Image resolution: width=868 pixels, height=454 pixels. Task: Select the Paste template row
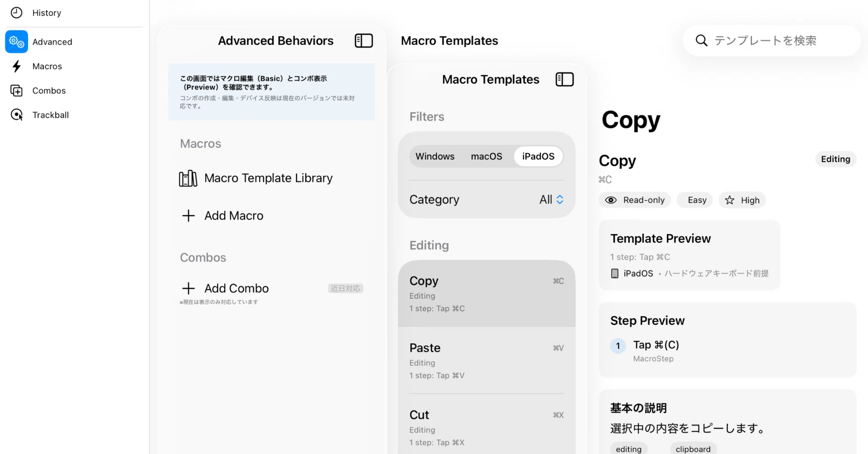(486, 360)
